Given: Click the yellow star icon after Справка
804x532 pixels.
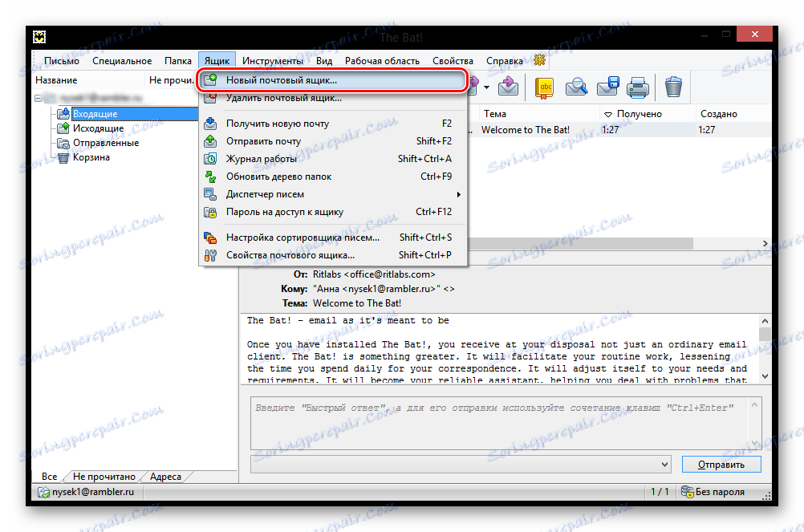Looking at the screenshot, I should click(x=539, y=60).
